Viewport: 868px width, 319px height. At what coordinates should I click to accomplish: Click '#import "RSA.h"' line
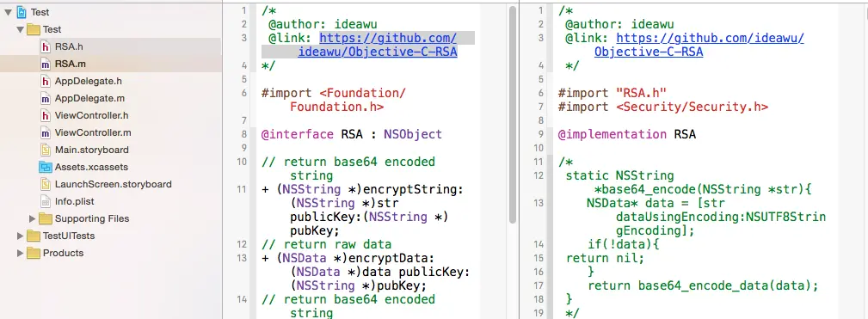[x=613, y=93]
